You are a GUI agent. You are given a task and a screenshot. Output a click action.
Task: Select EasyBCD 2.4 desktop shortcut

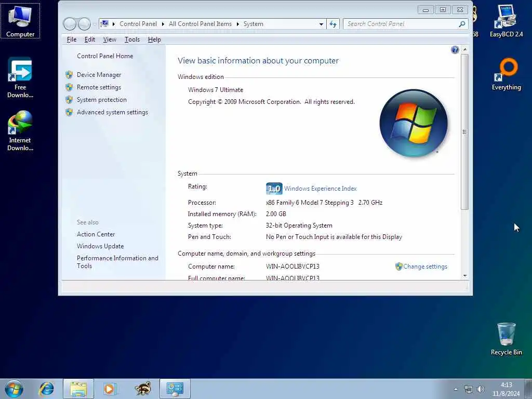(506, 21)
